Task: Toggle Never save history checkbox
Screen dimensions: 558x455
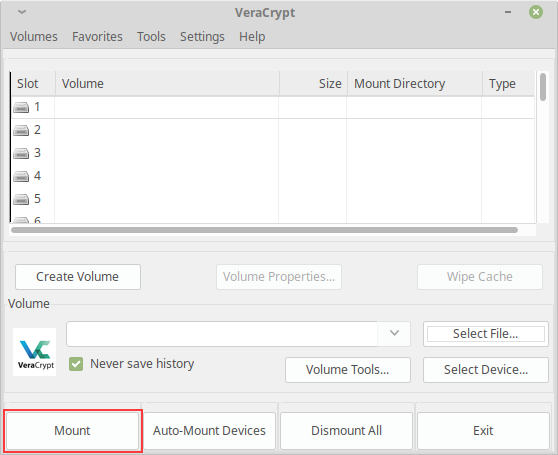Action: point(76,364)
